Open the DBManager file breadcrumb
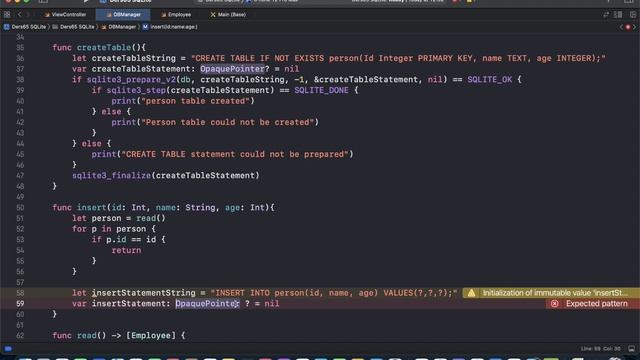This screenshot has width=640, height=360. pyautogui.click(x=118, y=27)
